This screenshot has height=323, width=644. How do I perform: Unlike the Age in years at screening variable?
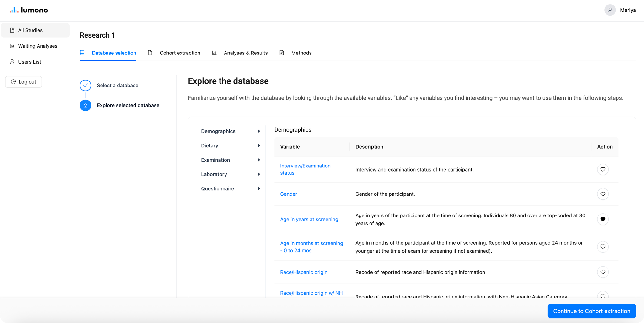(603, 219)
